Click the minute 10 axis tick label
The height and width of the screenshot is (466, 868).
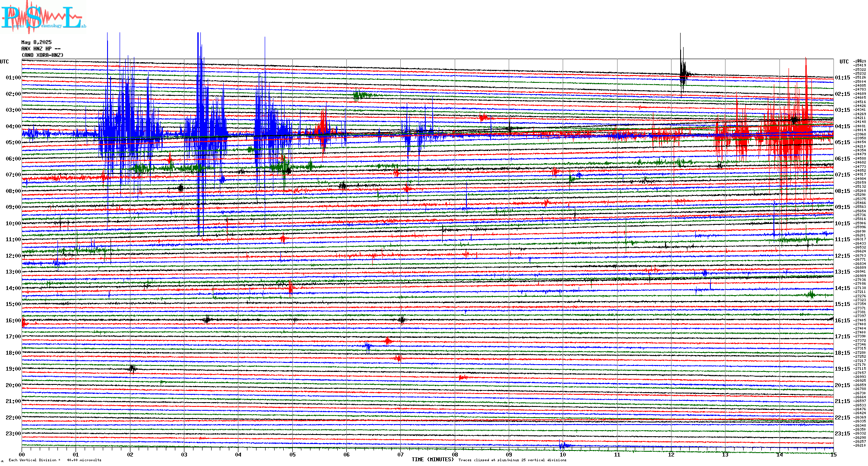[x=563, y=455]
